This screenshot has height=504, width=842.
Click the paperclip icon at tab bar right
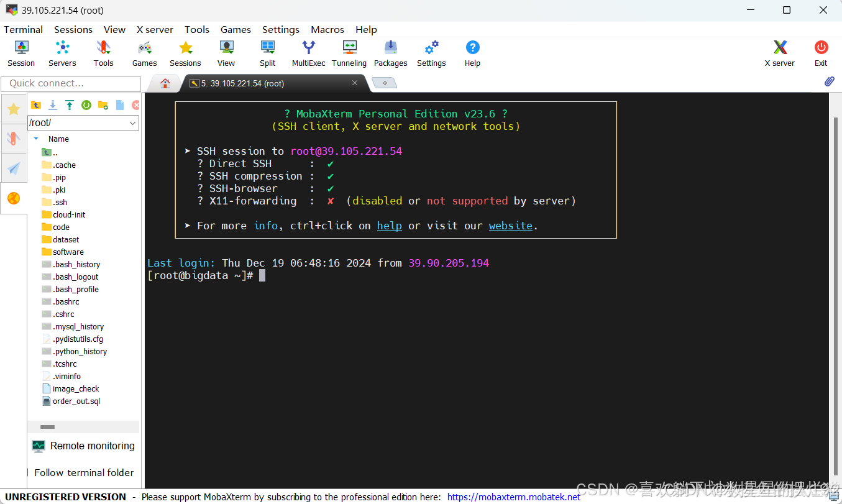829,82
